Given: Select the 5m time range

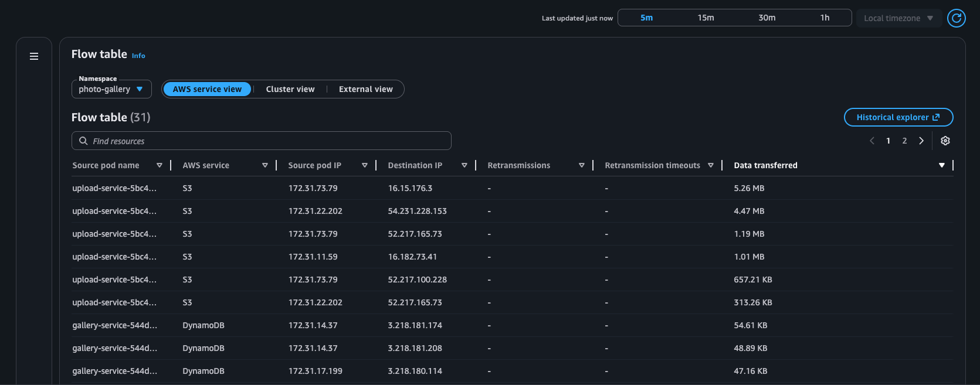Looking at the screenshot, I should pos(646,18).
